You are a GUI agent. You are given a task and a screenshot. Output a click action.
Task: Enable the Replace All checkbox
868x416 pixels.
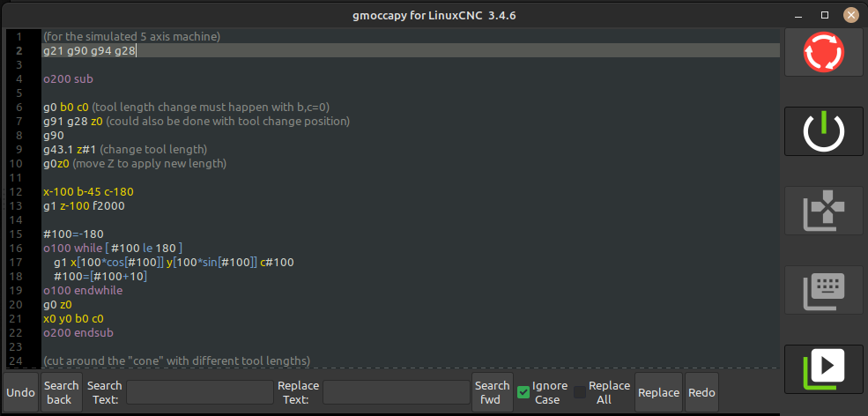pyautogui.click(x=580, y=392)
